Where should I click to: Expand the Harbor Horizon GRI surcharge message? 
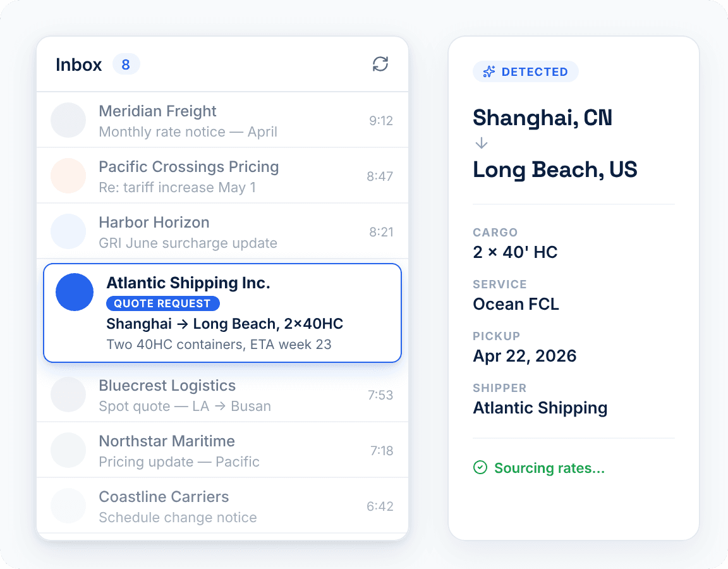pos(222,231)
